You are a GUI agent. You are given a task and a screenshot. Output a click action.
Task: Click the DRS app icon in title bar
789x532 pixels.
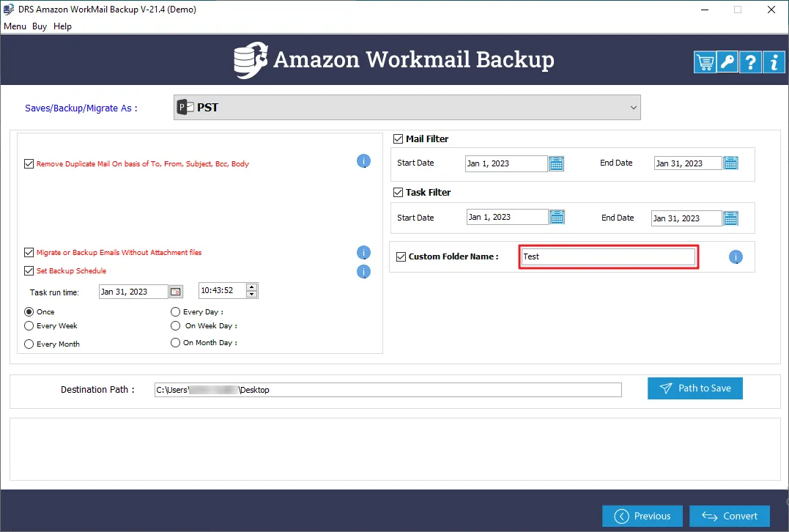pos(9,10)
